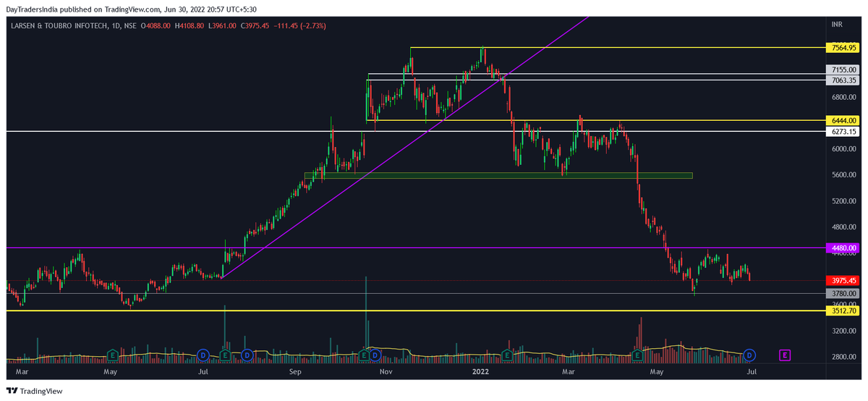Screen dimensions: 868x401
Task: Select the earnings E marker right after the 2022 label
Action: [507, 355]
